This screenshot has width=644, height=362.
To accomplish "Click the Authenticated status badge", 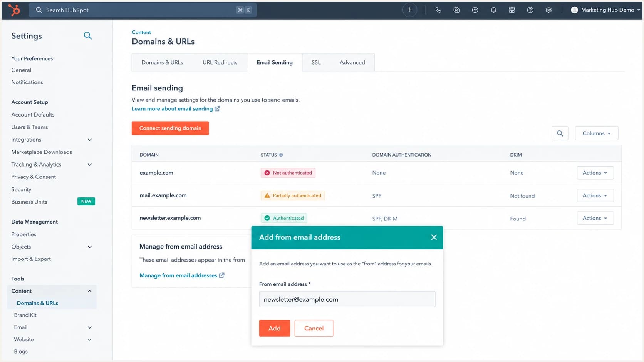I will tap(284, 218).
